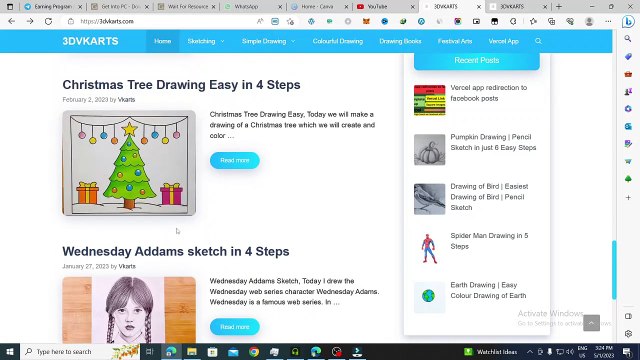
Task: Click Read more under Wednesday Addams post
Action: click(x=235, y=327)
